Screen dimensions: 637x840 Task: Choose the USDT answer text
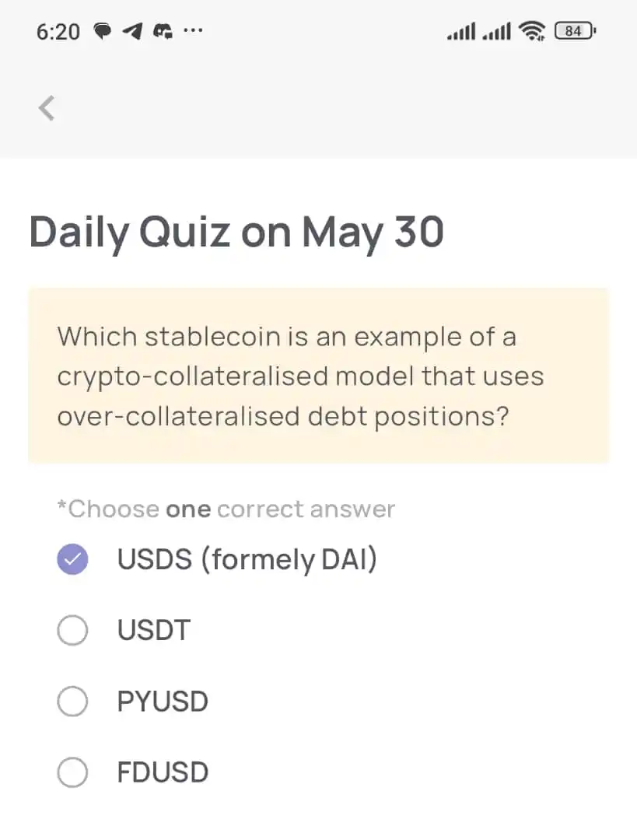click(x=154, y=630)
